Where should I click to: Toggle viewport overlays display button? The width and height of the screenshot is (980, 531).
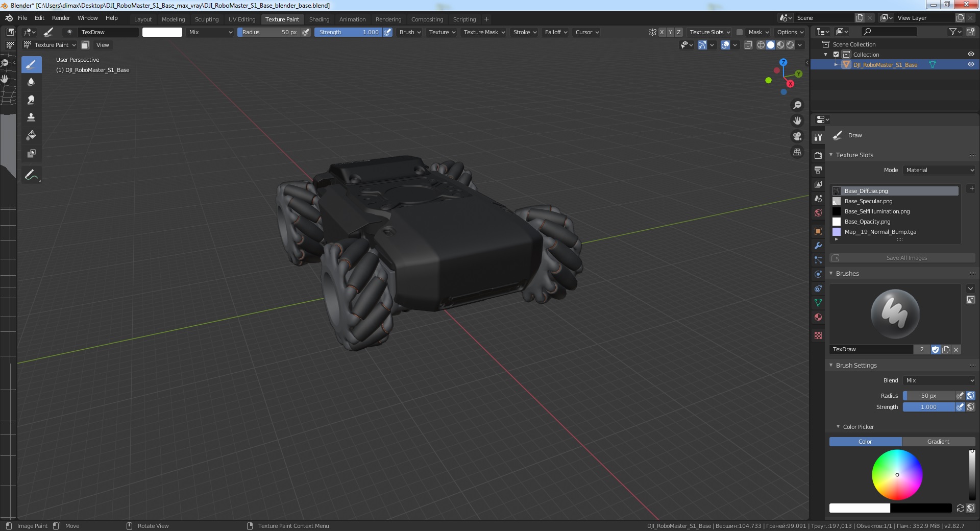[725, 45]
